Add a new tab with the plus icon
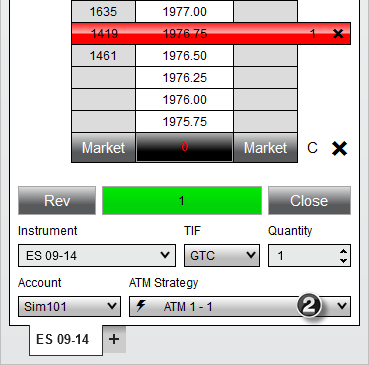 pyautogui.click(x=114, y=339)
